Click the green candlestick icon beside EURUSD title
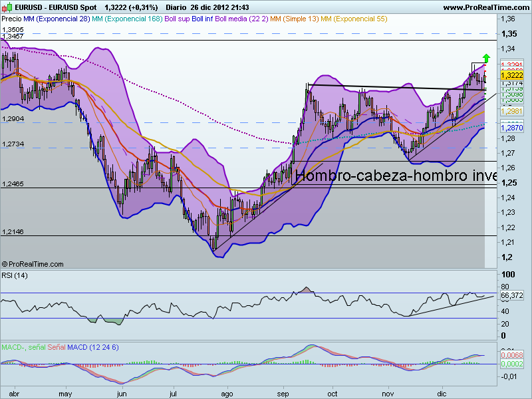Image resolution: width=532 pixels, height=399 pixels. tap(8, 6)
